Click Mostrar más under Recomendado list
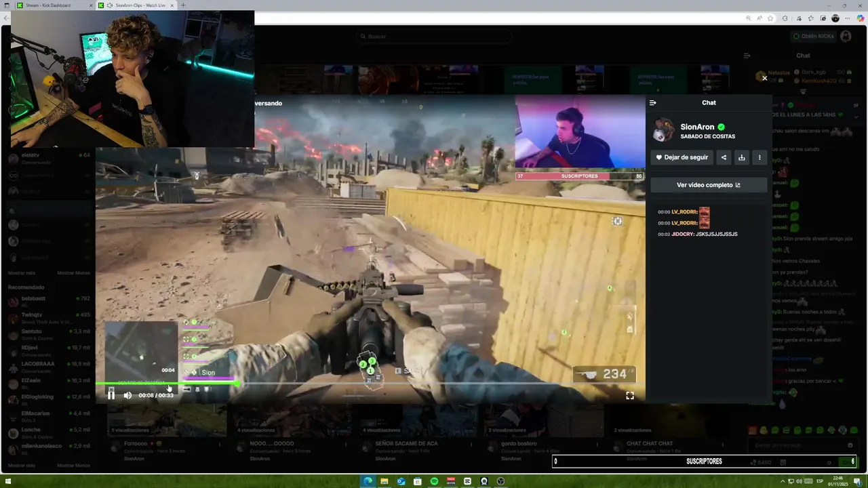 [x=21, y=465]
